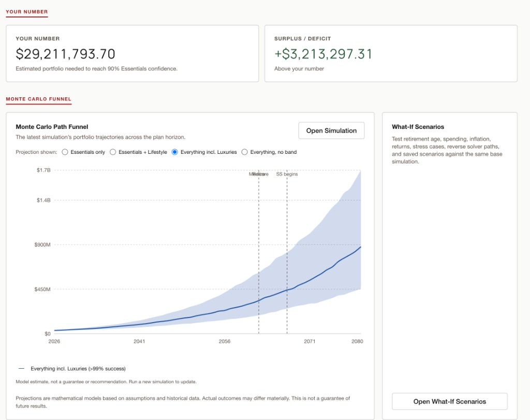
Task: Choose Essentials + Lifestyle projection option
Action: coord(113,152)
